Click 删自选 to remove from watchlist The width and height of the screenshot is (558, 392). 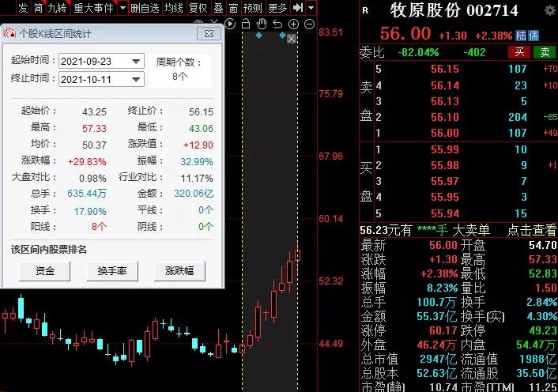(145, 7)
